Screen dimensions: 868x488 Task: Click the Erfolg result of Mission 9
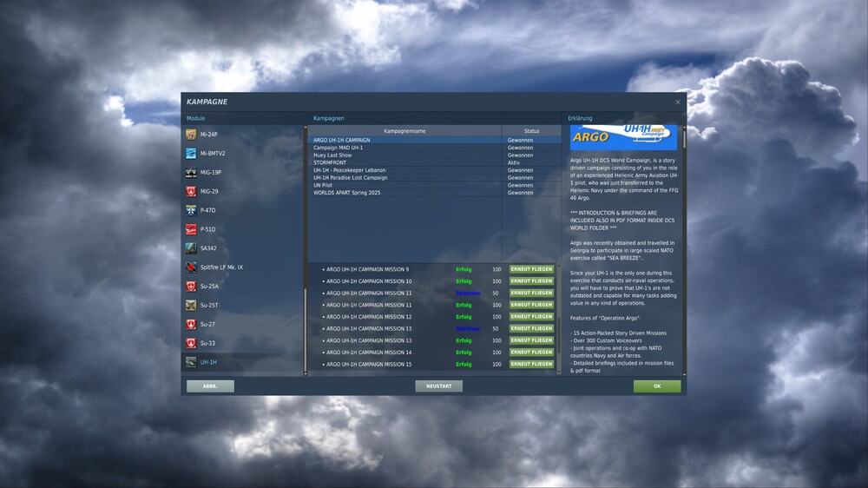tap(464, 270)
